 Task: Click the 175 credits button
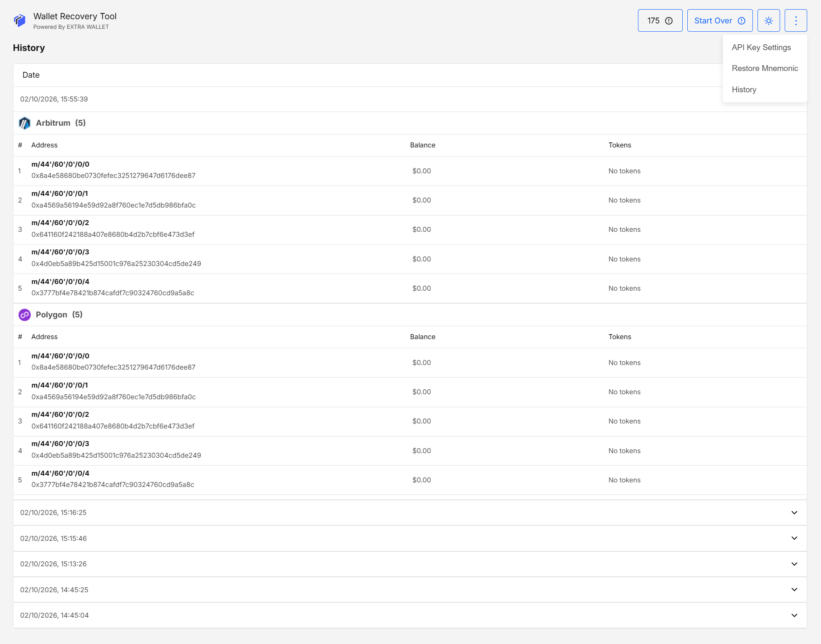point(653,21)
